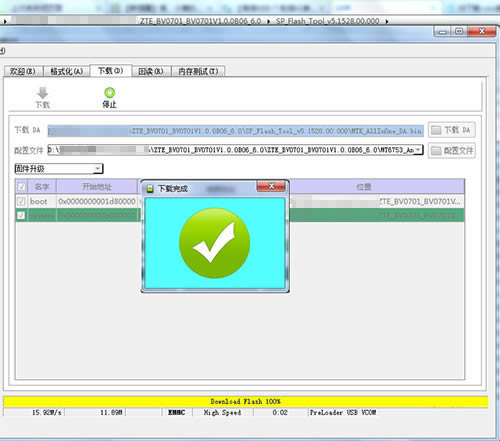Switch to the Readback (R) tab
This screenshot has height=441, width=500.
click(151, 71)
